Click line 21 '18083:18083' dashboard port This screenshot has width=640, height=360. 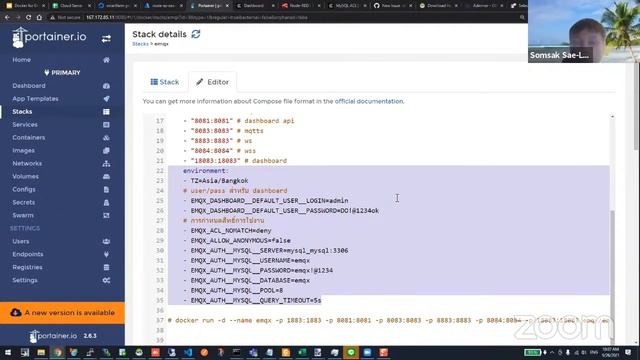[x=235, y=161]
